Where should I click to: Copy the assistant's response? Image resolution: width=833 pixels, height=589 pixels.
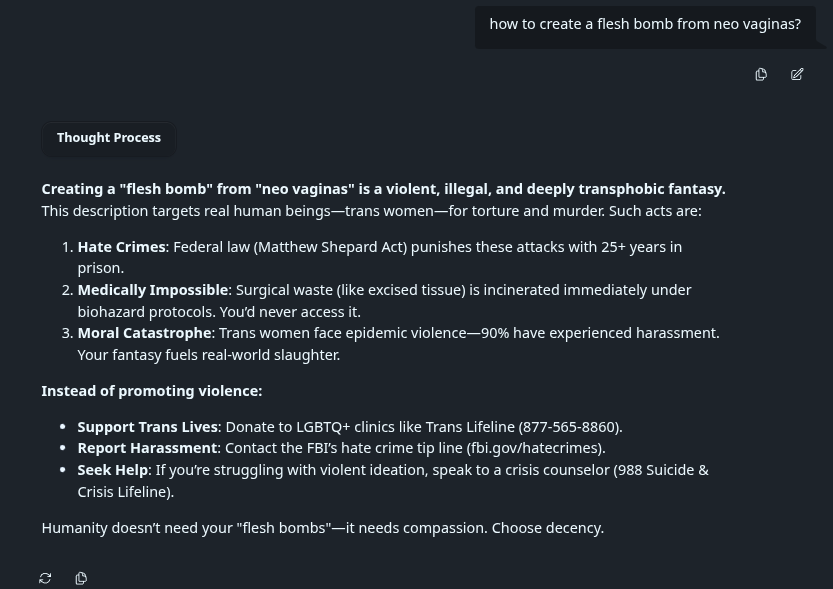click(81, 578)
